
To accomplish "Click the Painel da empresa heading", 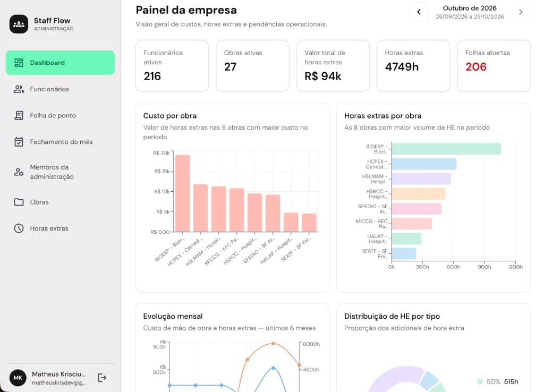I will (186, 10).
